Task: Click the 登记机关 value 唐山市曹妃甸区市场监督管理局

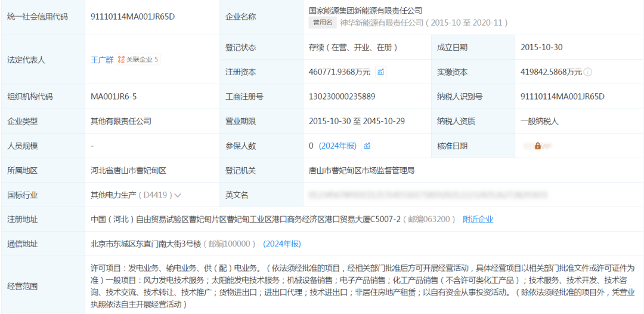Action: point(361,171)
